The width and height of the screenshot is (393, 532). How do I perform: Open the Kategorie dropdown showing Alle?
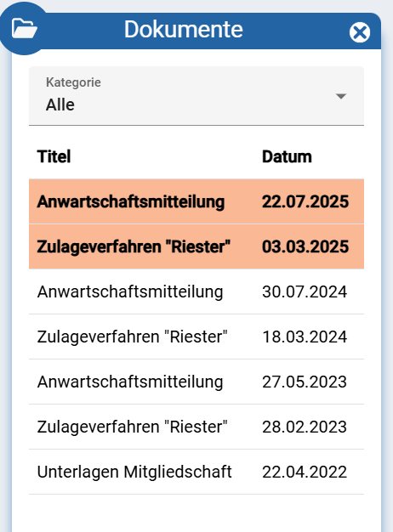click(196, 96)
